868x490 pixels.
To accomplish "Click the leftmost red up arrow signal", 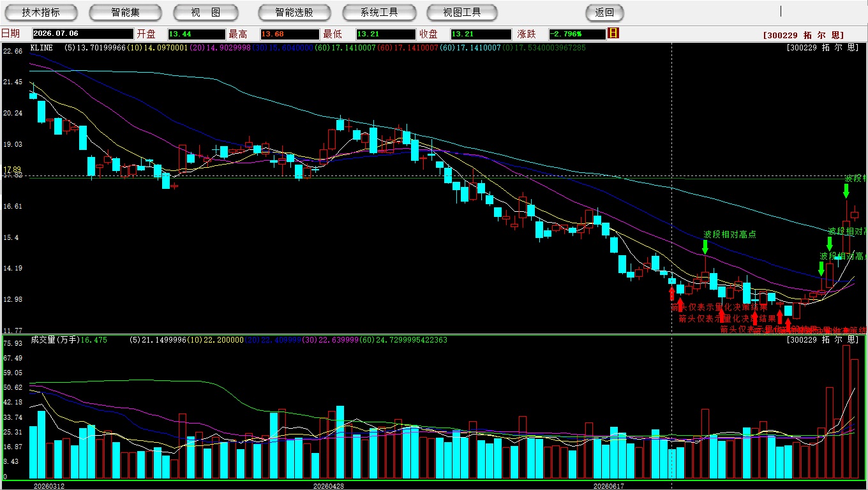I will [672, 293].
